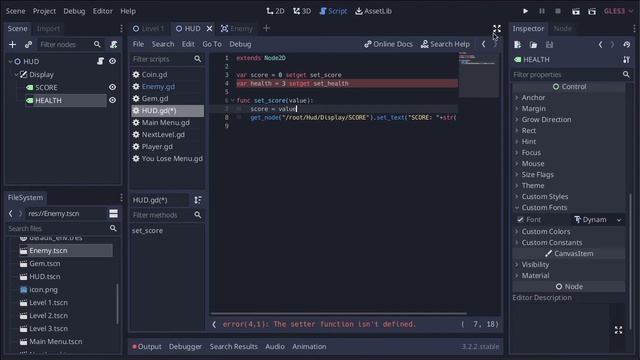
Task: Open the Debug menu in top bar
Action: click(74, 11)
